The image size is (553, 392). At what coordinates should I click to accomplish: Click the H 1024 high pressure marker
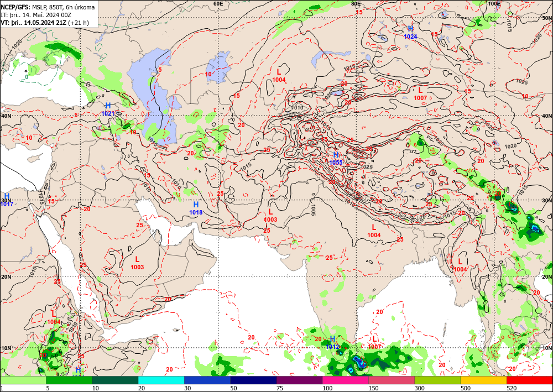[410, 32]
